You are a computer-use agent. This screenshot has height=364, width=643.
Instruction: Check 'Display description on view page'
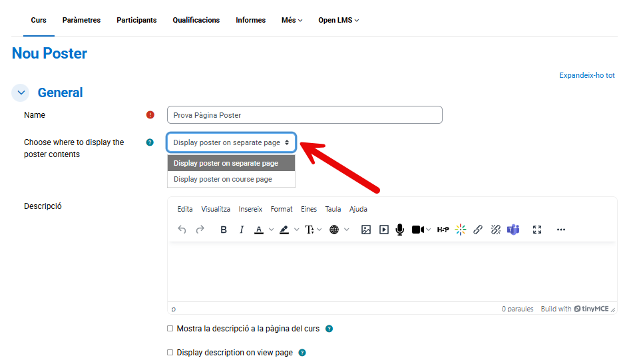pyautogui.click(x=170, y=353)
